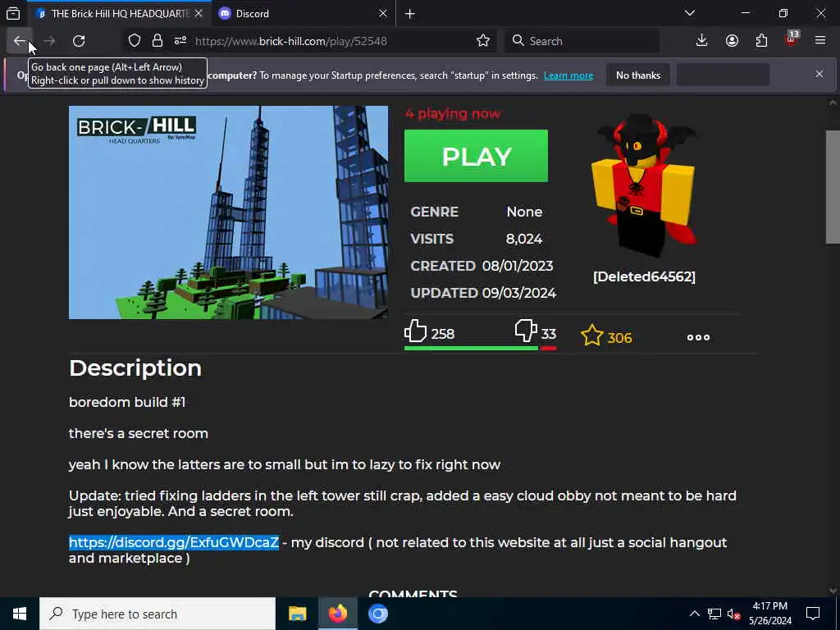Open the network icon in system tray
The width and height of the screenshot is (840, 630).
[x=714, y=614]
